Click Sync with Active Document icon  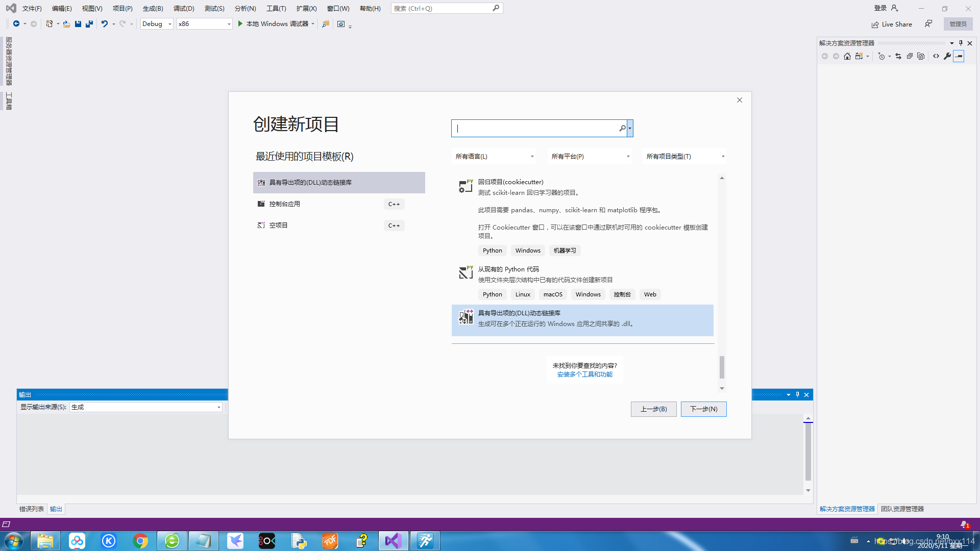(x=898, y=56)
